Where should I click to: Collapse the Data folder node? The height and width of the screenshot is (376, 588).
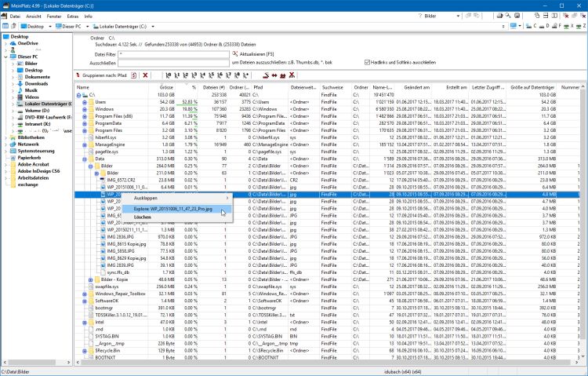coord(85,158)
